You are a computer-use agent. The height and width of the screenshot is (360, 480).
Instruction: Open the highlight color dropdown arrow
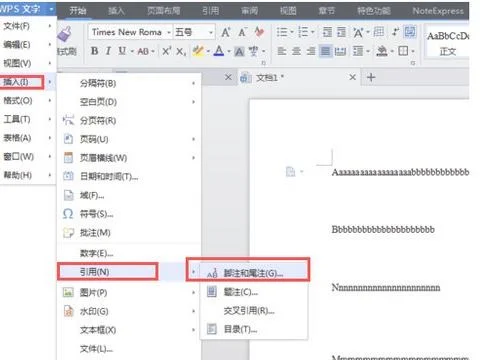pyautogui.click(x=208, y=51)
